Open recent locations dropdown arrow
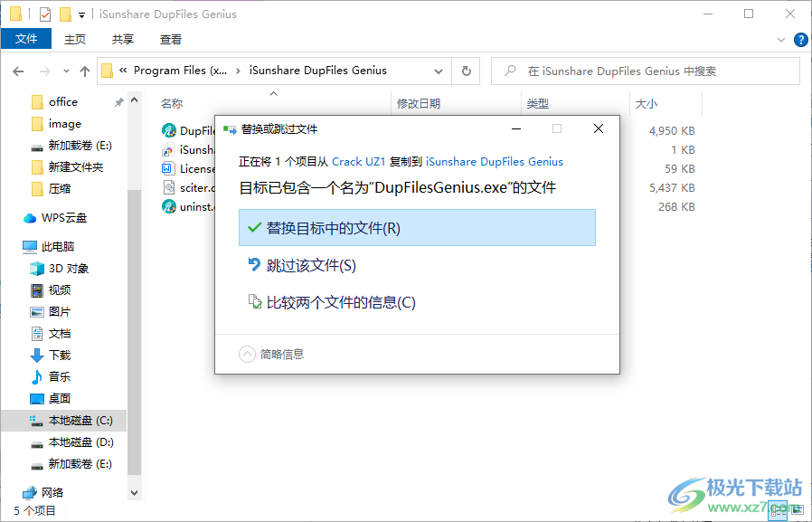 [x=66, y=71]
